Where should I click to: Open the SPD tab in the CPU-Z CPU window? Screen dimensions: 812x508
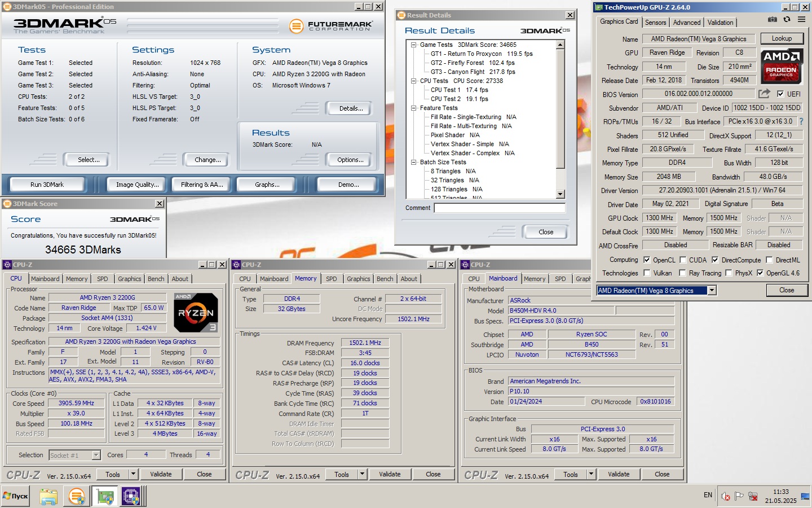pyautogui.click(x=103, y=279)
